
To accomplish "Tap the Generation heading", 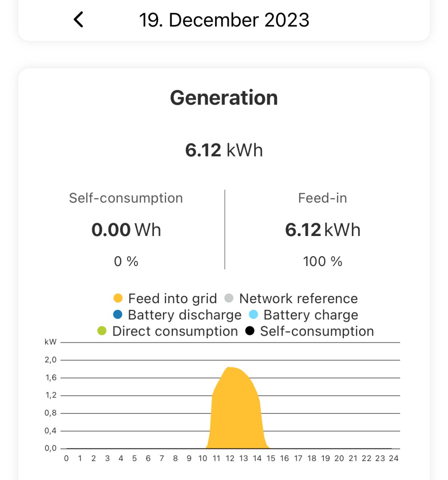I will 224,98.
